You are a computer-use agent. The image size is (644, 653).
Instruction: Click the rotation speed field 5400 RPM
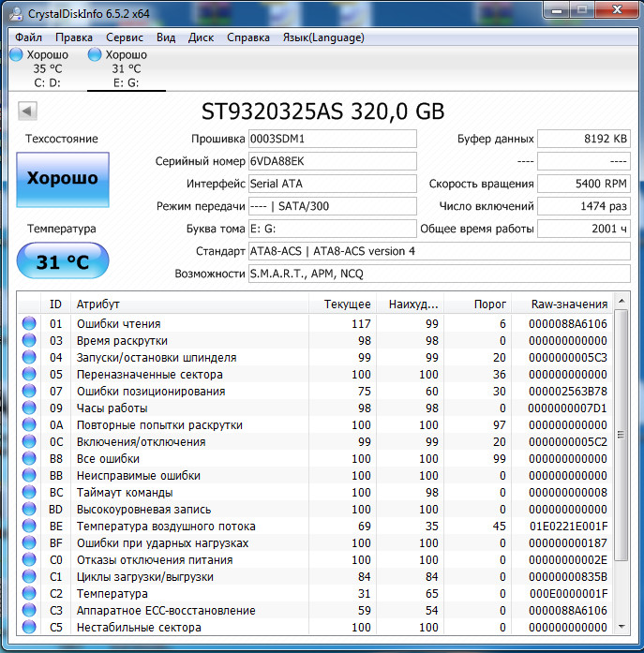pos(584,184)
